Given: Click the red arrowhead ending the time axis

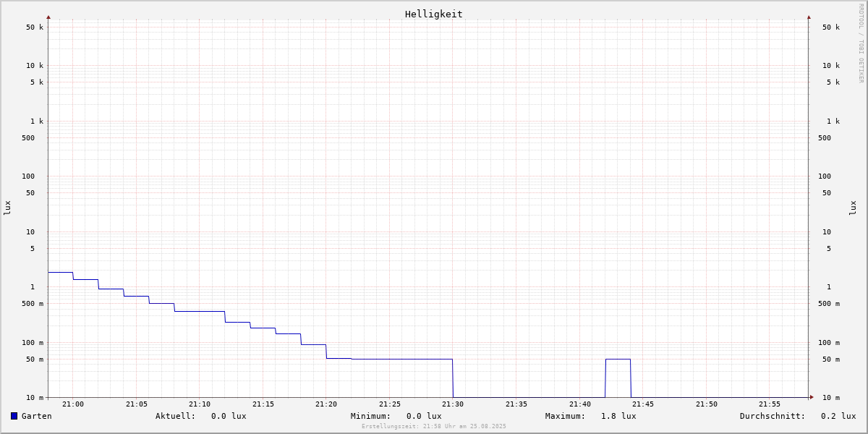Looking at the screenshot, I should tap(812, 397).
